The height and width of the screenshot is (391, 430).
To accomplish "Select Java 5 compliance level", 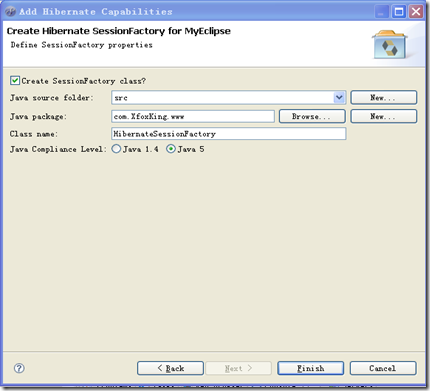I will pos(171,149).
